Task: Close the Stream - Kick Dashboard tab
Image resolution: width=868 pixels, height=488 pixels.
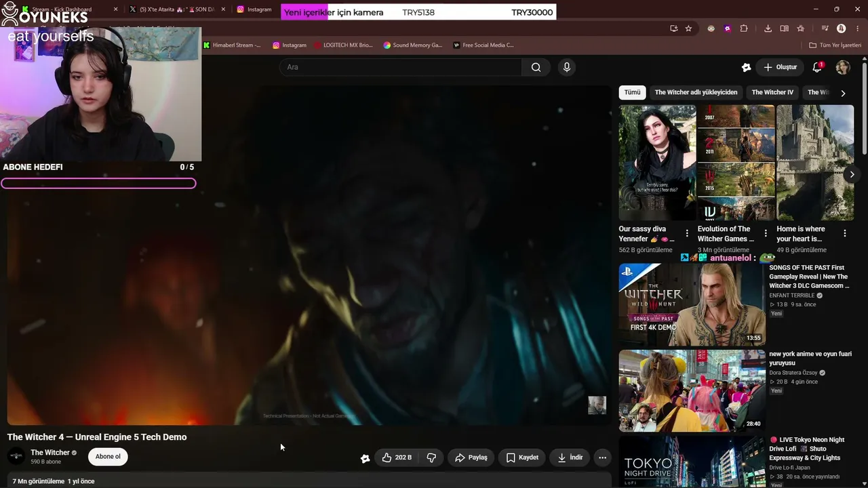Action: pos(115,9)
